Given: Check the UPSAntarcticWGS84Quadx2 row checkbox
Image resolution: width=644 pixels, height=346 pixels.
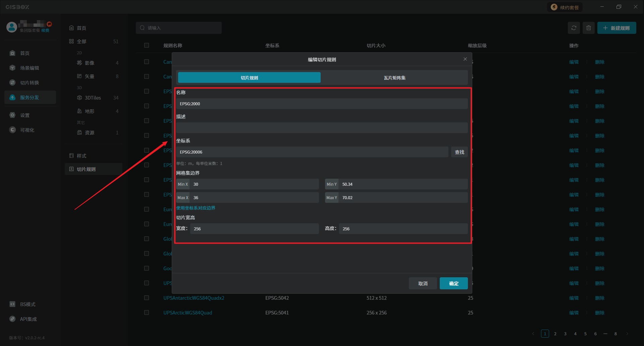Looking at the screenshot, I should pos(147,298).
